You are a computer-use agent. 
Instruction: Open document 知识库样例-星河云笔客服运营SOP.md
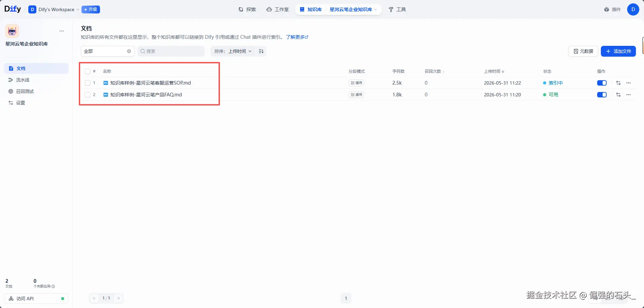(x=151, y=83)
